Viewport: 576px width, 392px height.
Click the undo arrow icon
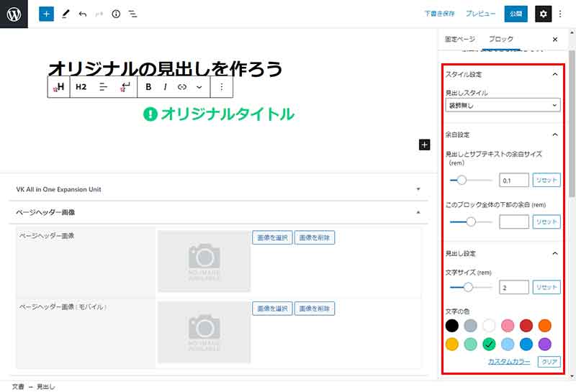pyautogui.click(x=82, y=14)
